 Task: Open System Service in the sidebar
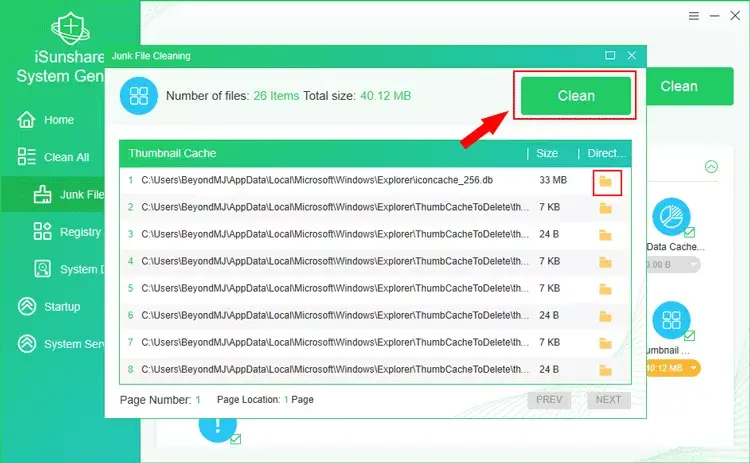pyautogui.click(x=60, y=344)
